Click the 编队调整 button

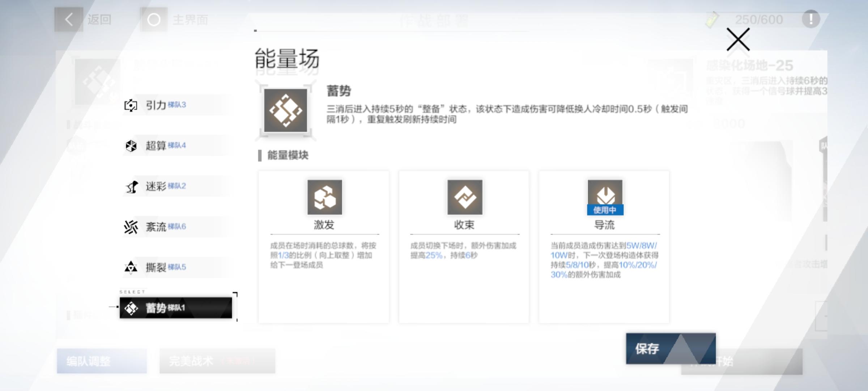pyautogui.click(x=102, y=361)
